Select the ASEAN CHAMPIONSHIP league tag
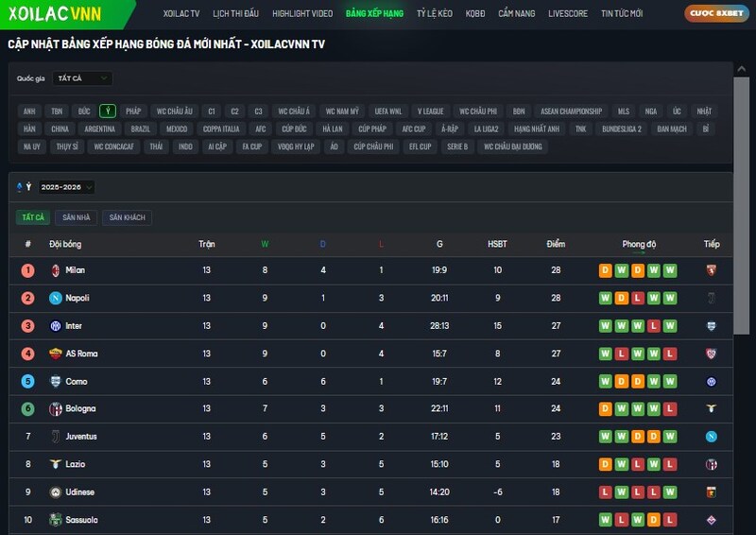756x535 pixels. [571, 111]
